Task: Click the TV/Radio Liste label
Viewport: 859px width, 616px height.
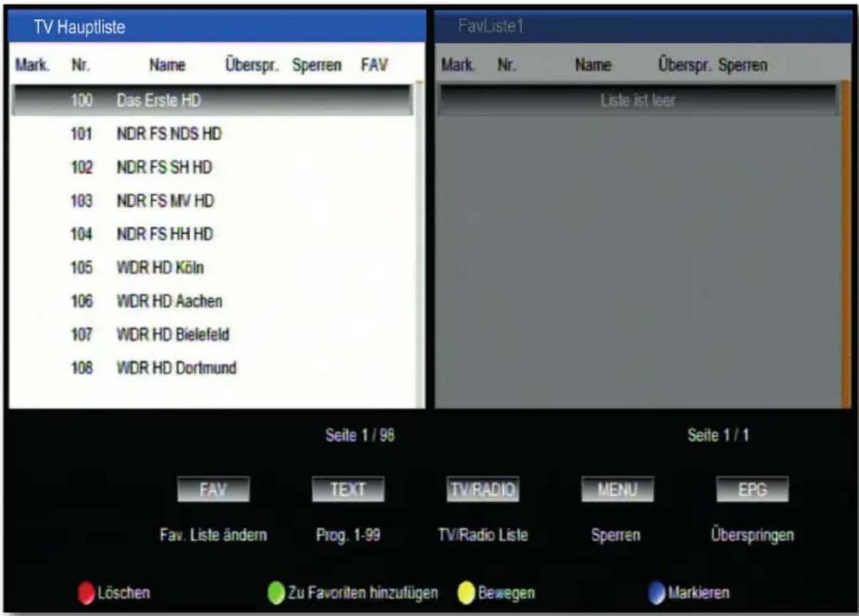Action: click(483, 535)
